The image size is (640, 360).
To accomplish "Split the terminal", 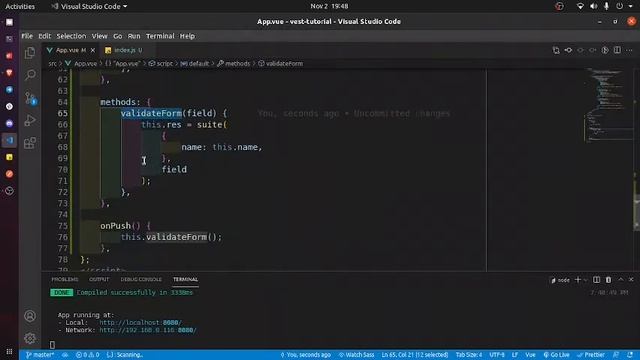I will [x=596, y=280].
